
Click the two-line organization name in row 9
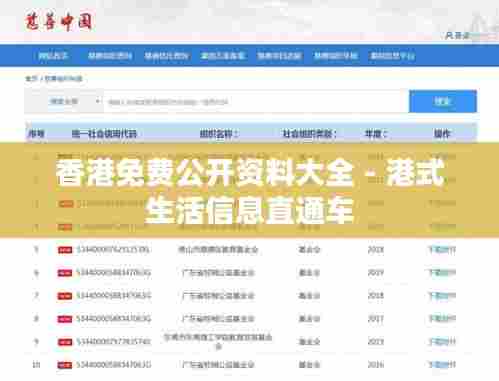pos(218,342)
